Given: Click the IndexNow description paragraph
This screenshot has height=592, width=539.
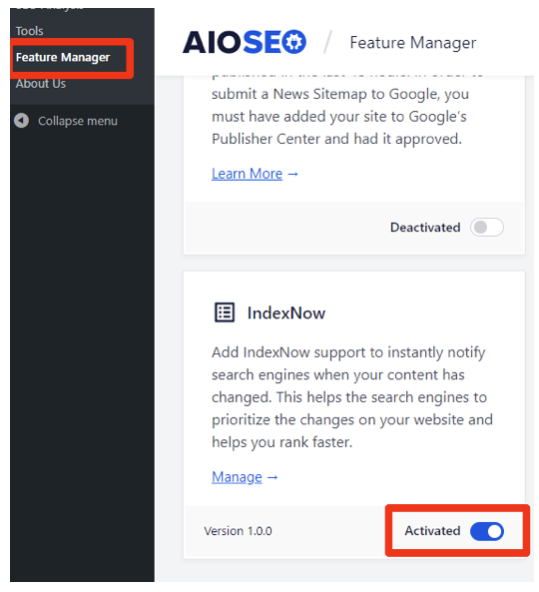Looking at the screenshot, I should tap(352, 397).
